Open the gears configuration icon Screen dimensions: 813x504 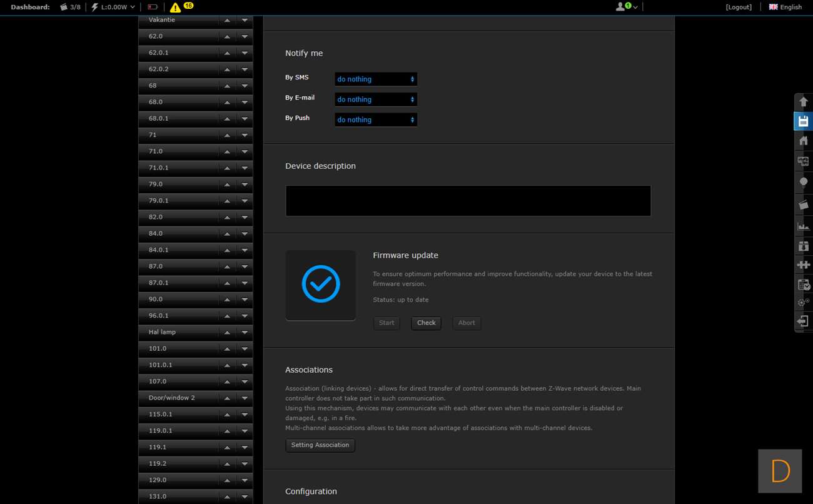(804, 302)
